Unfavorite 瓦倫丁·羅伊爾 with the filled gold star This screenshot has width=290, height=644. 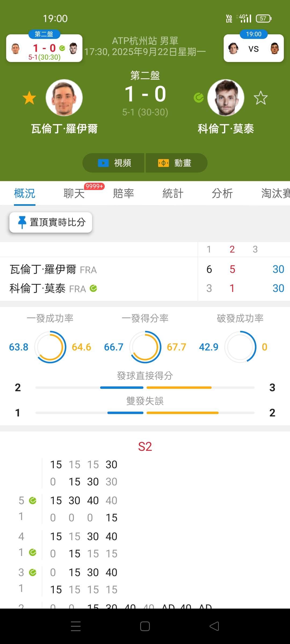29,98
